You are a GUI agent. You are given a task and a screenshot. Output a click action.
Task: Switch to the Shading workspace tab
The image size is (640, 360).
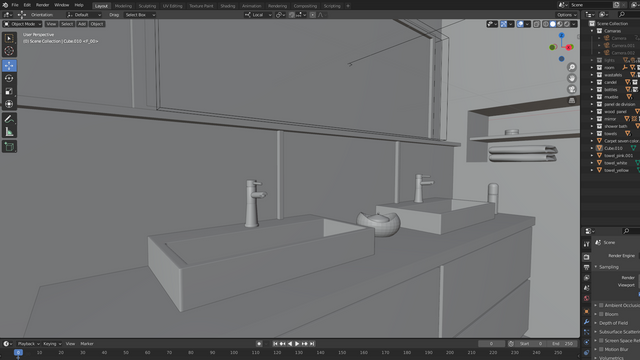click(228, 6)
